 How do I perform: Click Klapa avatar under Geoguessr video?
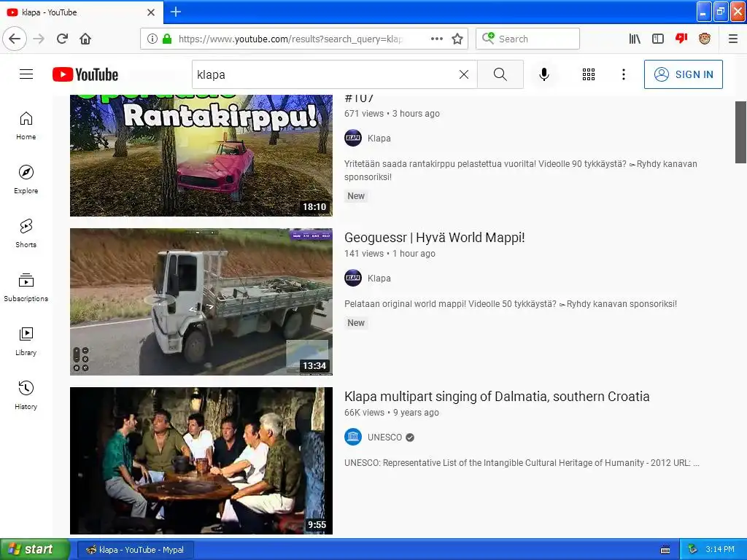point(353,278)
